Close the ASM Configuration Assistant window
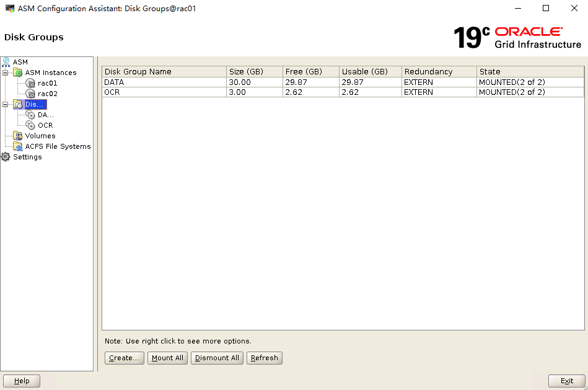588x390 pixels. pyautogui.click(x=574, y=8)
